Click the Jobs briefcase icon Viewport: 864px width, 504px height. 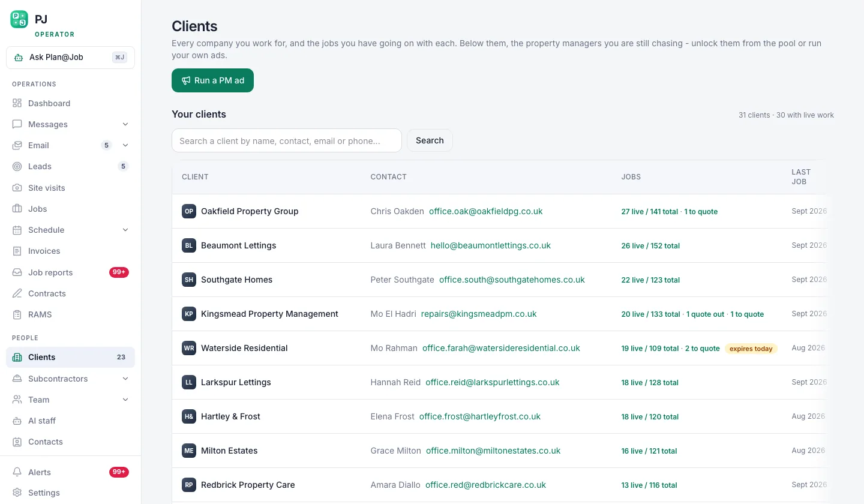pyautogui.click(x=17, y=209)
